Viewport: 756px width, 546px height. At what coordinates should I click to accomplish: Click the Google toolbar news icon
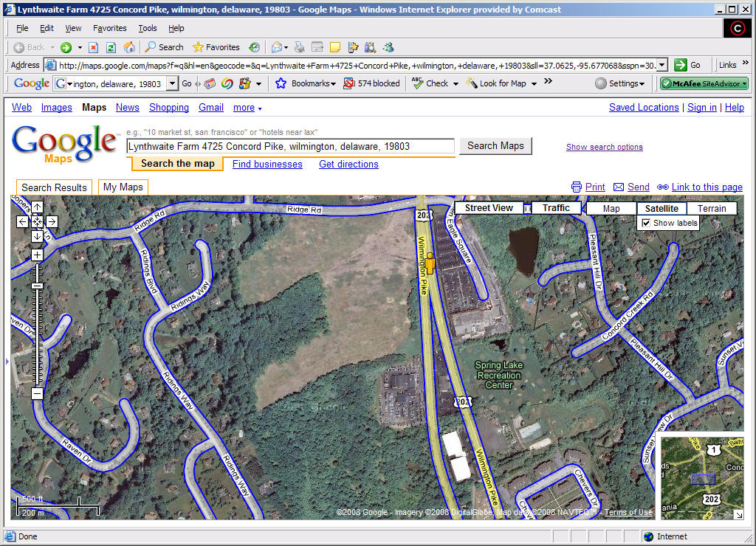(x=210, y=83)
